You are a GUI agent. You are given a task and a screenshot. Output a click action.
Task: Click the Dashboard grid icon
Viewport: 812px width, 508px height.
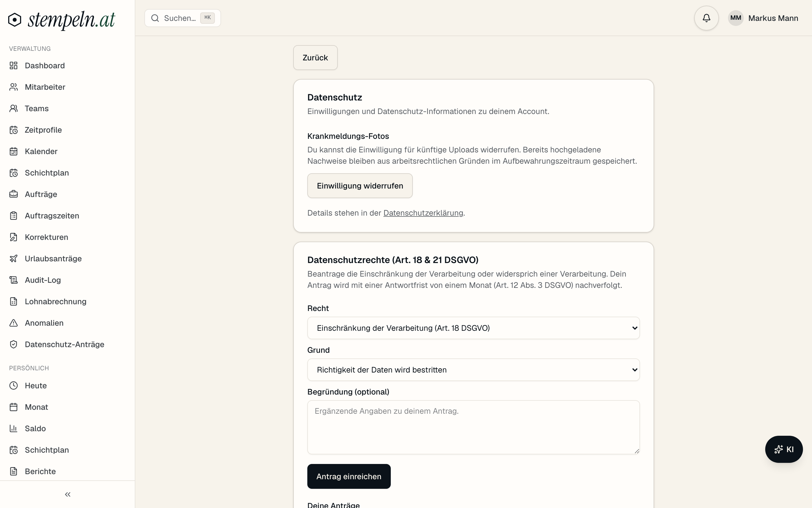pyautogui.click(x=14, y=65)
